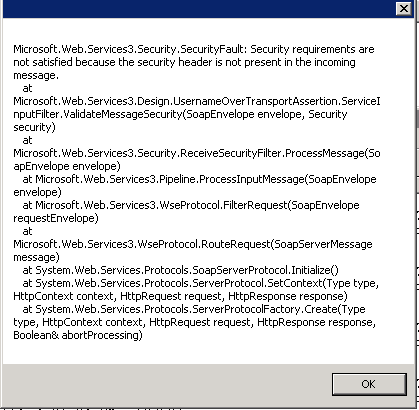419x410 pixels.
Task: Click the UsernameOverTransportAssertion stack trace line
Action: [x=197, y=101]
